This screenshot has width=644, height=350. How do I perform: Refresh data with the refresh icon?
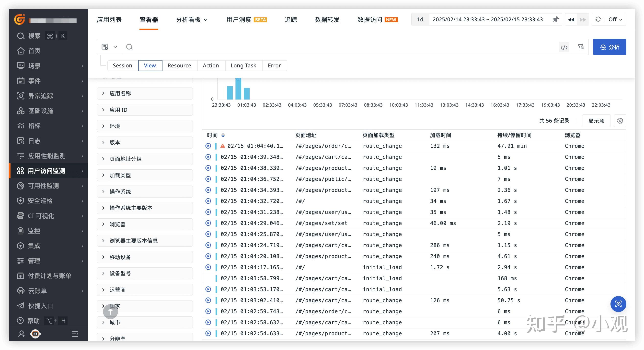[598, 19]
